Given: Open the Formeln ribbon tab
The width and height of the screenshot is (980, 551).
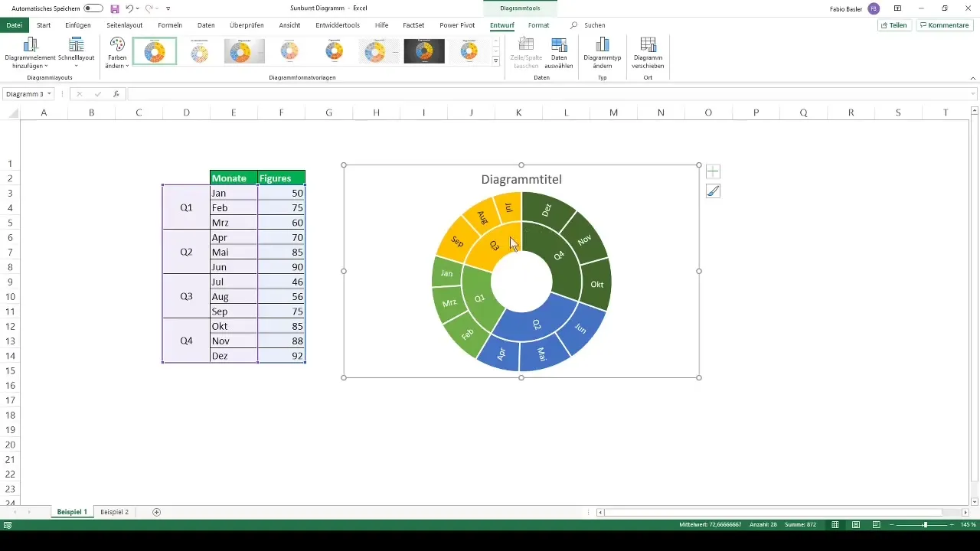Looking at the screenshot, I should click(169, 25).
